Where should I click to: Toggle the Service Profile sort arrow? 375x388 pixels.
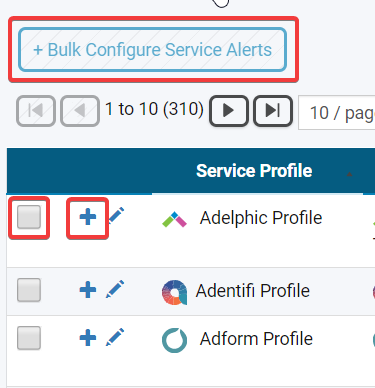(349, 174)
